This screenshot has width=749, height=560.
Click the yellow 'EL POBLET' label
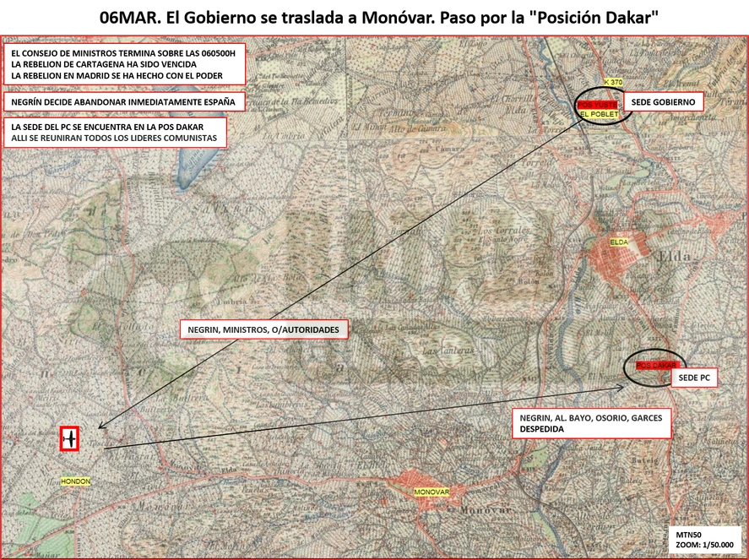(x=599, y=114)
